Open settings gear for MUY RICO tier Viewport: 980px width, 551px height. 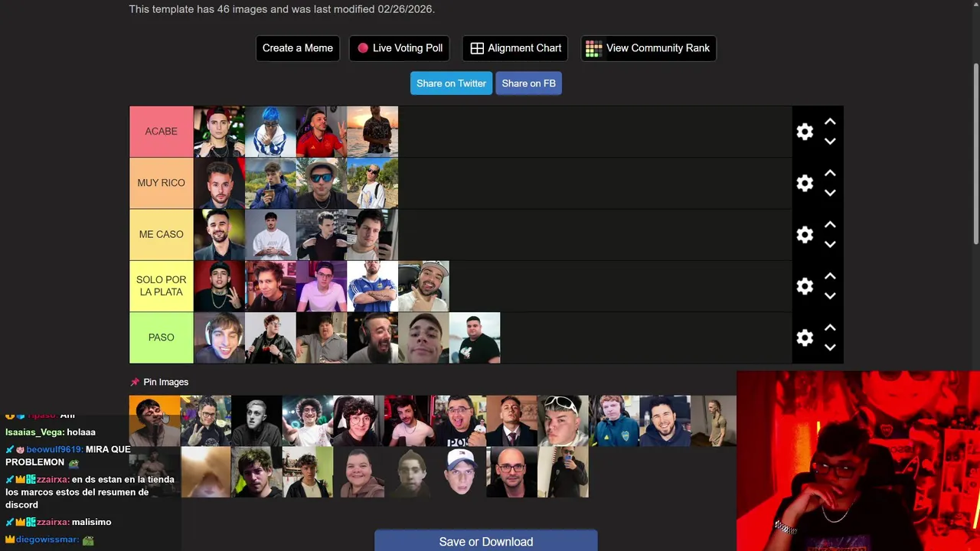805,183
